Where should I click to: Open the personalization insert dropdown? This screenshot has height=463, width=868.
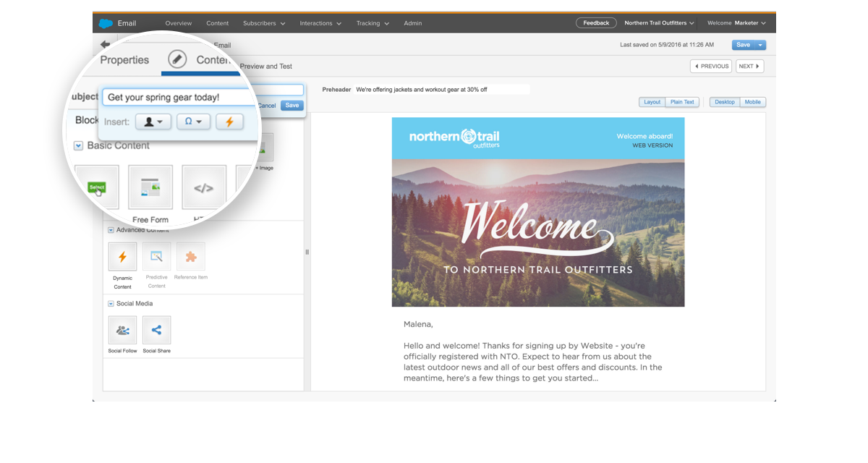[x=153, y=122]
